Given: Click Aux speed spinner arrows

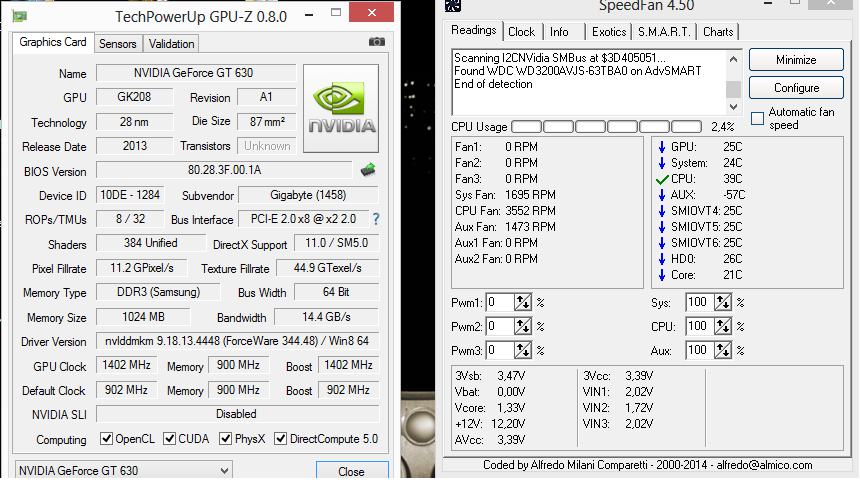Looking at the screenshot, I should click(x=723, y=350).
